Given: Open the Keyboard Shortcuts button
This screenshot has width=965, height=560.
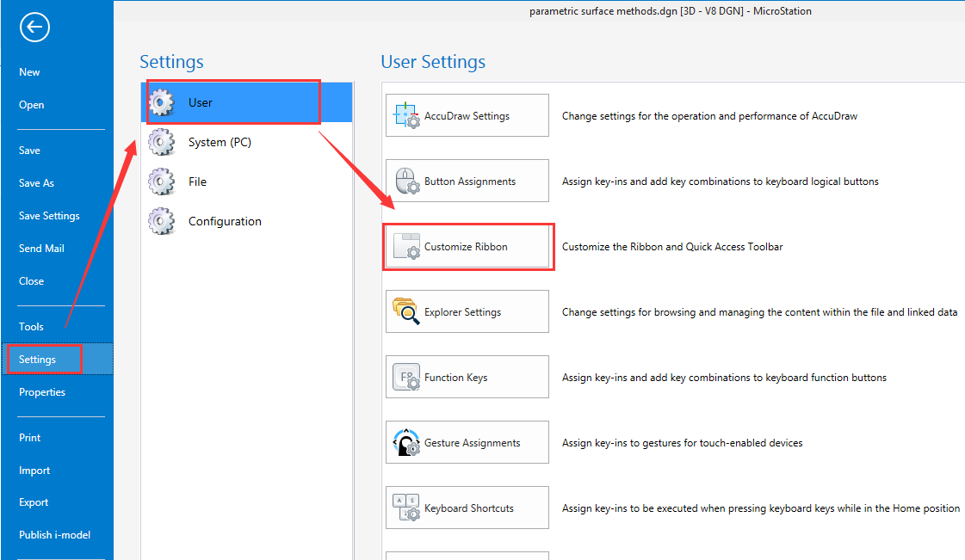Looking at the screenshot, I should click(467, 508).
